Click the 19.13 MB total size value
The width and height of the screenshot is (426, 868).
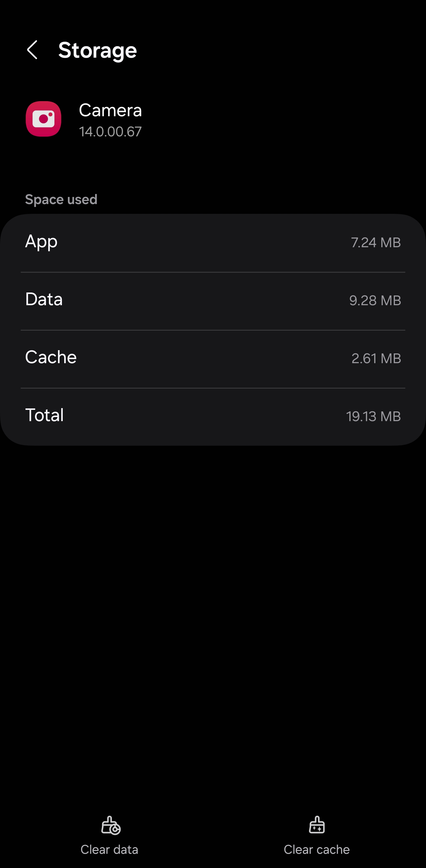point(373,416)
